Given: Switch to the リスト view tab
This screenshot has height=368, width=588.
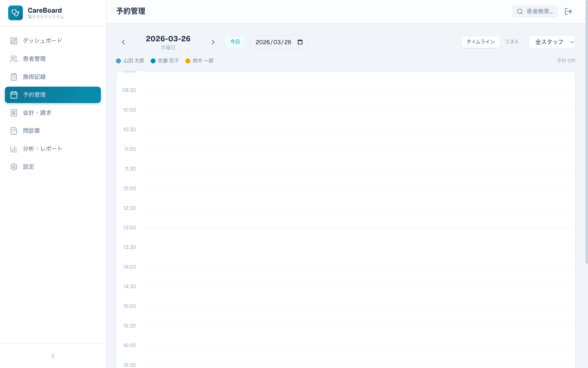Looking at the screenshot, I should pyautogui.click(x=512, y=42).
